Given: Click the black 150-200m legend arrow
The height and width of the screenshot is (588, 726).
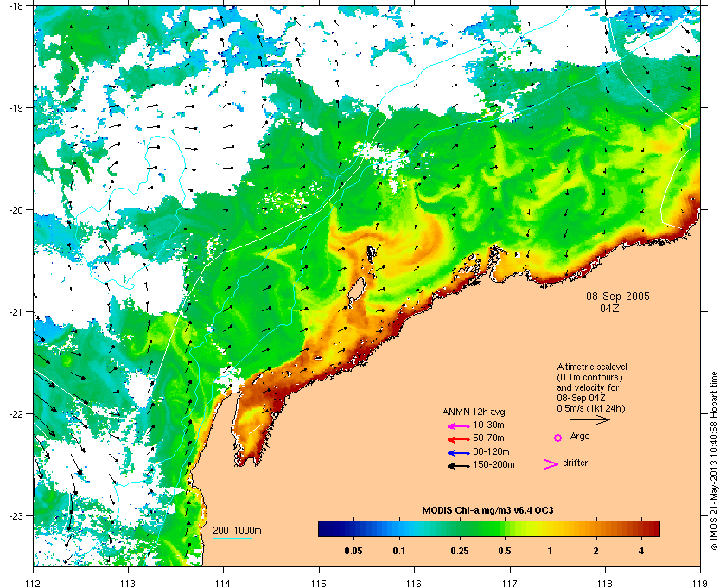Looking at the screenshot, I should pyautogui.click(x=458, y=466).
